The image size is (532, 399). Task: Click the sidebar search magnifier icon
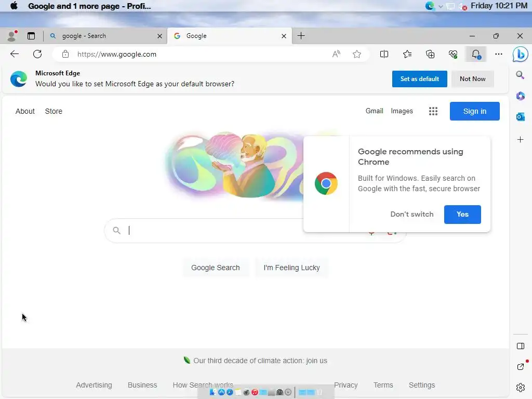click(x=520, y=75)
